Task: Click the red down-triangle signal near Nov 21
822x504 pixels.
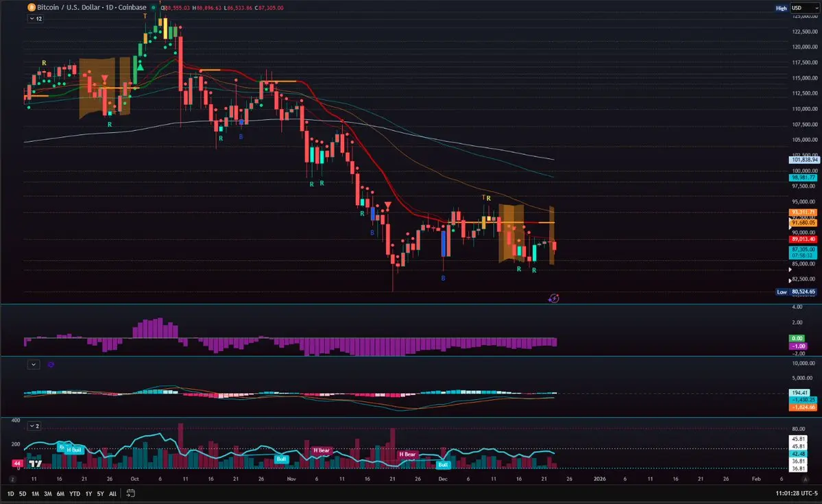Action: tap(387, 205)
